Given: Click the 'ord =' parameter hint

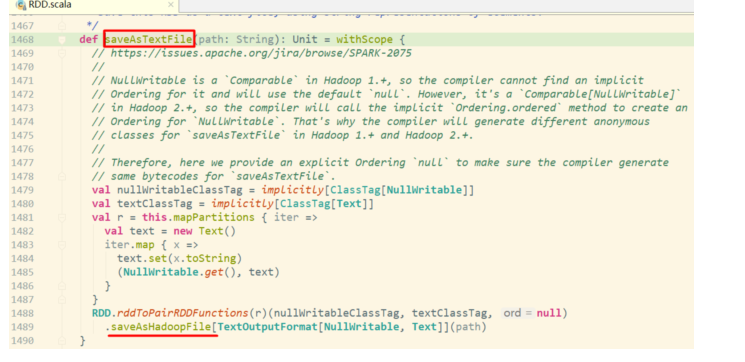Looking at the screenshot, I should (518, 313).
